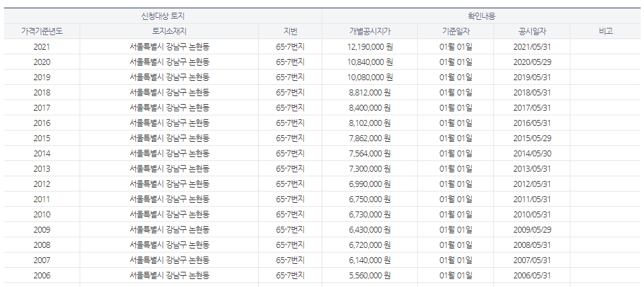Click the announcement date 2014/05/30
Viewport: 644px width, 287px height.
pos(532,154)
